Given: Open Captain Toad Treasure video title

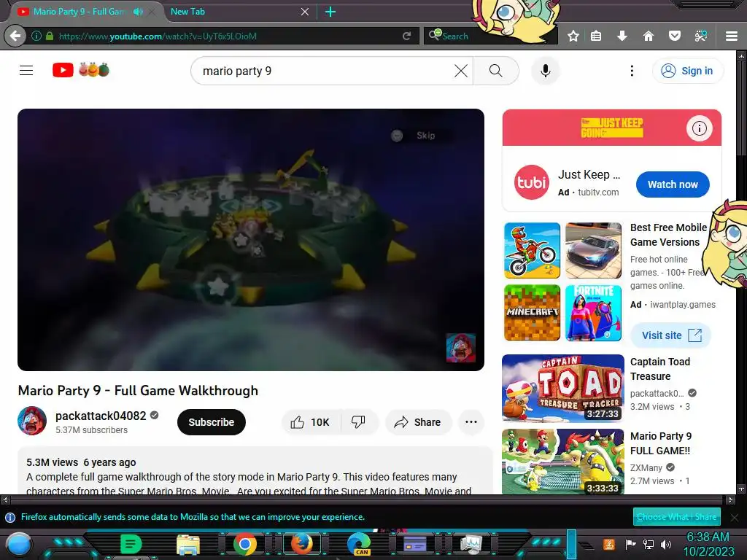Looking at the screenshot, I should pyautogui.click(x=659, y=368).
